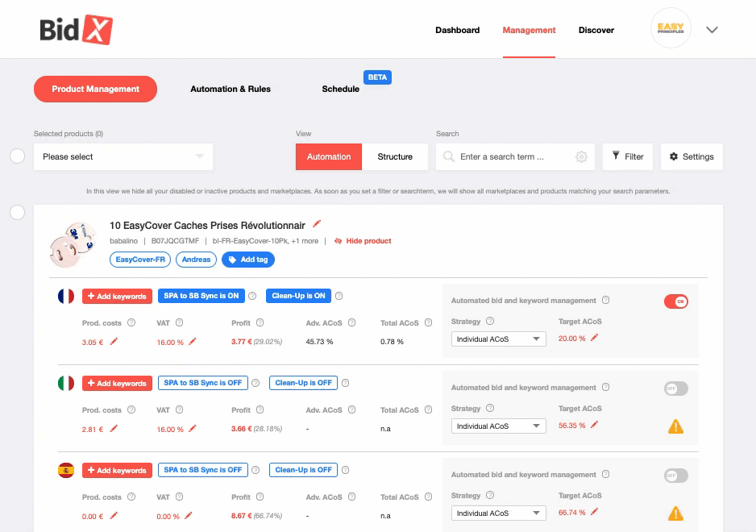This screenshot has height=532, width=756.
Task: Click the Add tag button
Action: [x=247, y=260]
